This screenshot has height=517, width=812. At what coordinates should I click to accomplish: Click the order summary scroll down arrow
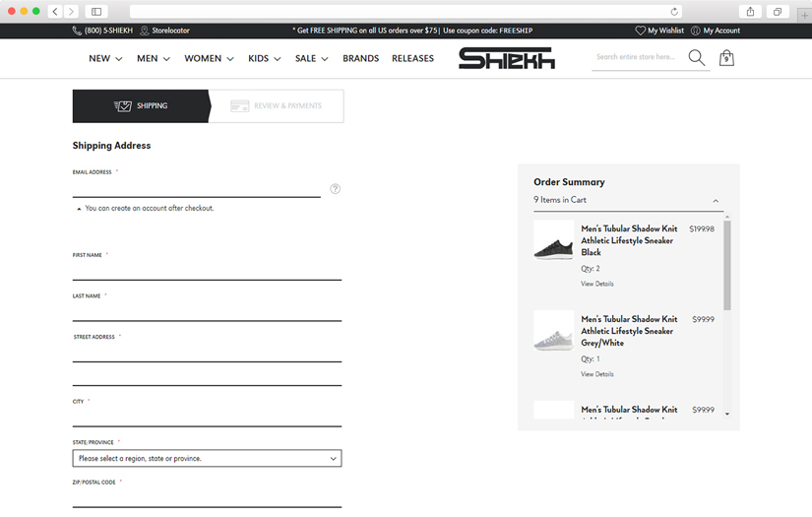click(727, 414)
